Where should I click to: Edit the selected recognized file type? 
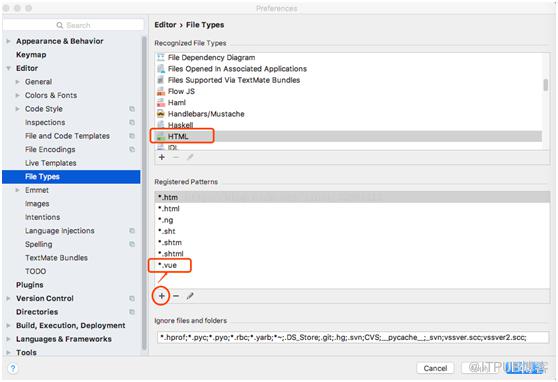pyautogui.click(x=190, y=157)
